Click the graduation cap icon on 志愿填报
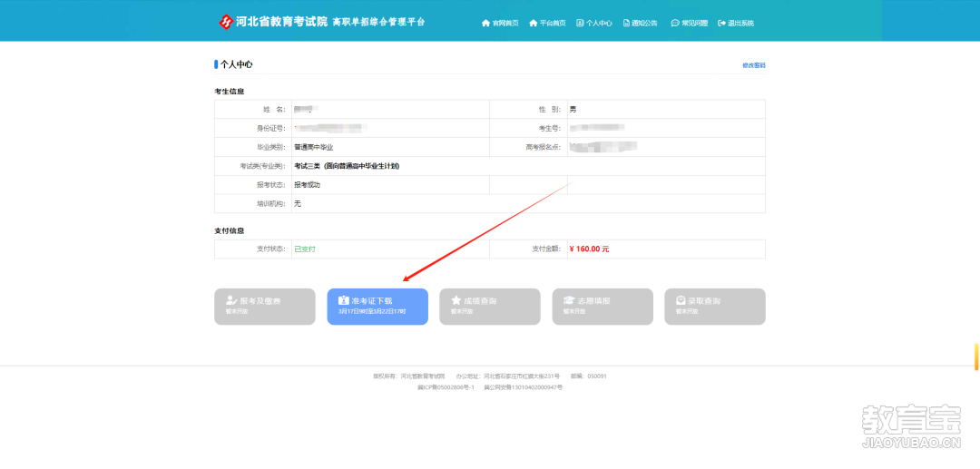This screenshot has height=469, width=980. coord(569,300)
